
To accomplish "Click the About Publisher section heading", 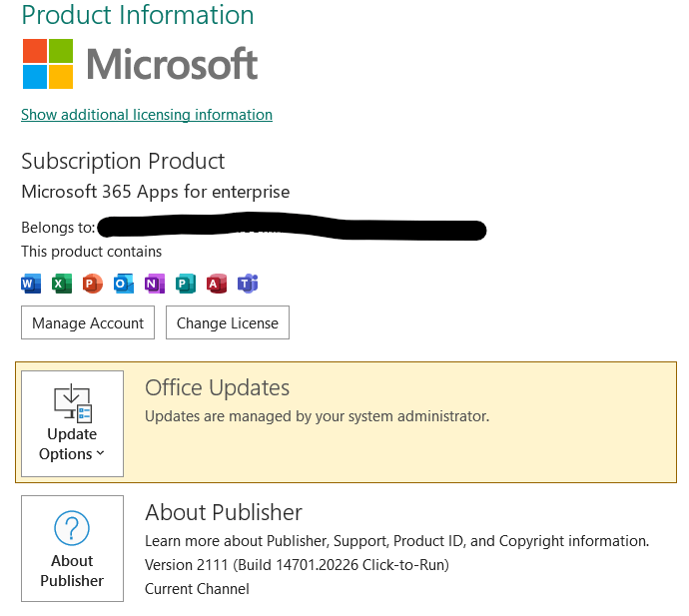I will tap(224, 512).
